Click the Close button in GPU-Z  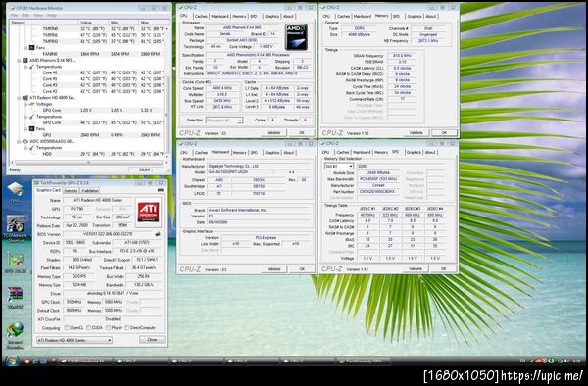(x=152, y=340)
